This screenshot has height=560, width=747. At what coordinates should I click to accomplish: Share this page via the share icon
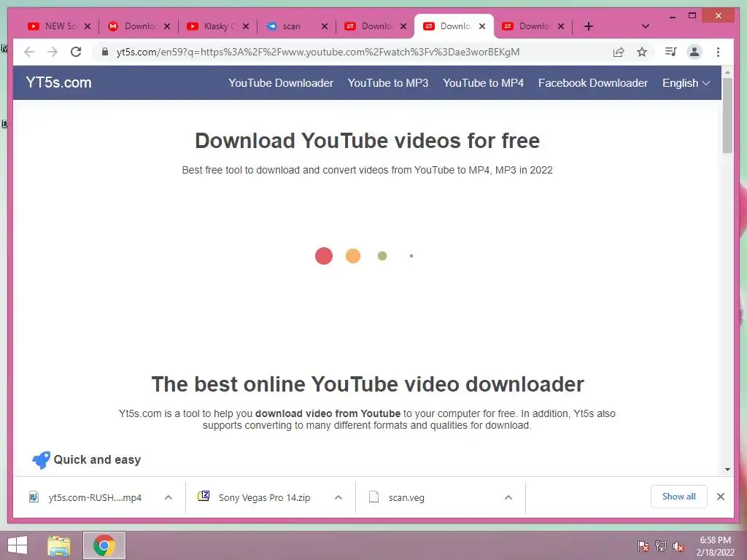[x=619, y=52]
